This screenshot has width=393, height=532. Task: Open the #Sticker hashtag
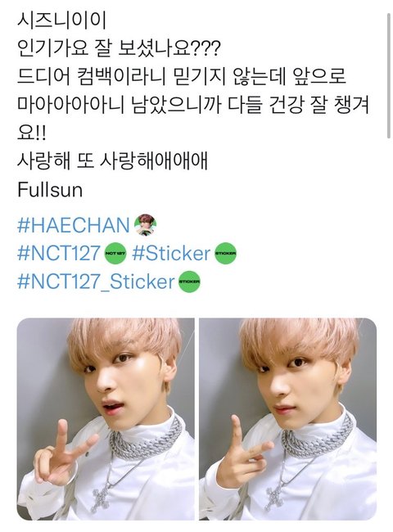(x=171, y=253)
